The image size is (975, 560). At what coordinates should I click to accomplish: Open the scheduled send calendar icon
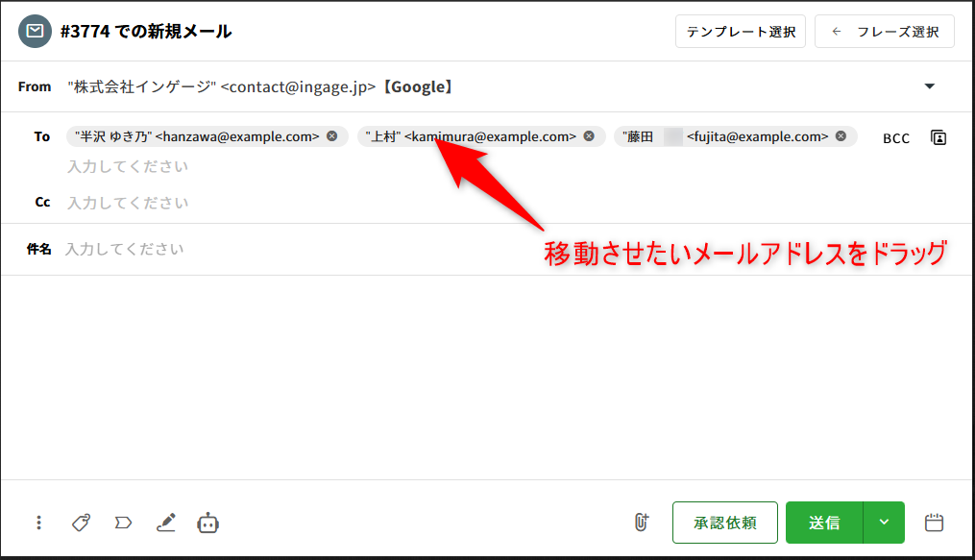coord(934,523)
